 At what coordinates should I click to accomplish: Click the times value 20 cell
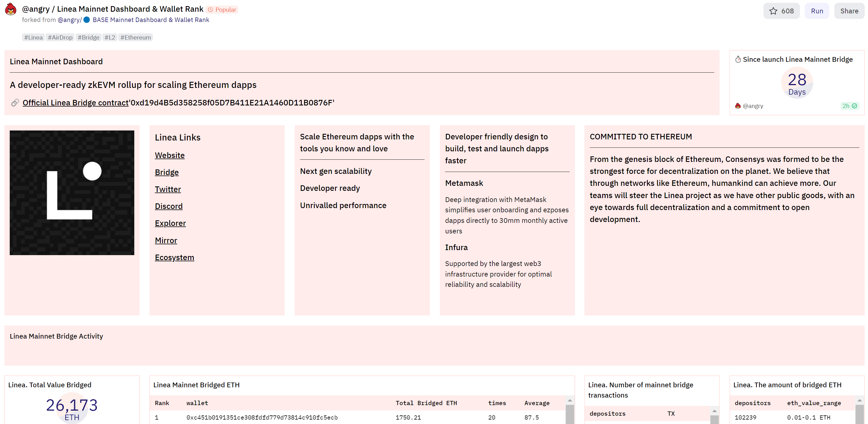point(492,418)
